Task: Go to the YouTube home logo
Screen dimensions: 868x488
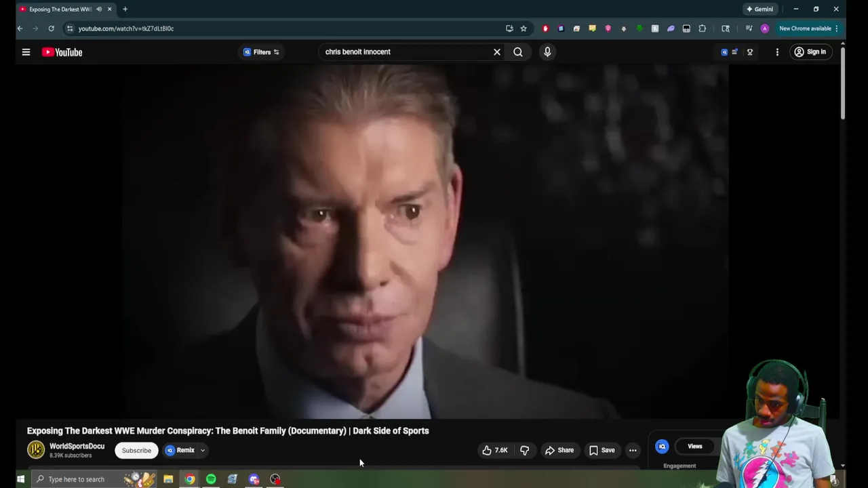Action: pyautogui.click(x=62, y=52)
